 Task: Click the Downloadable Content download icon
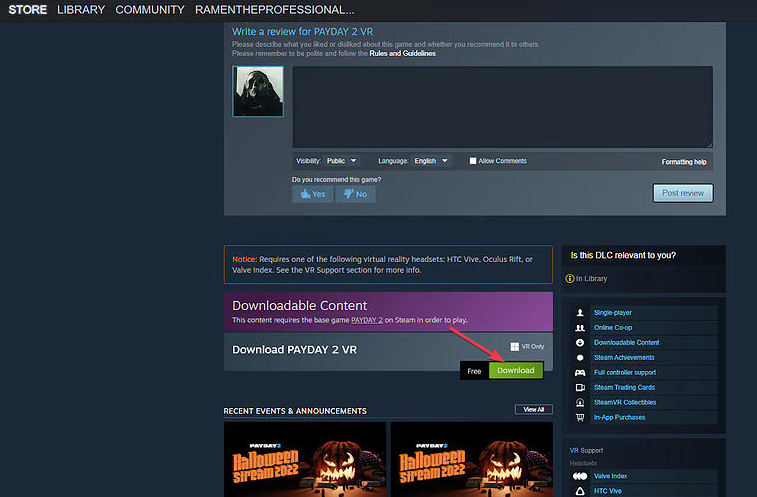(580, 342)
